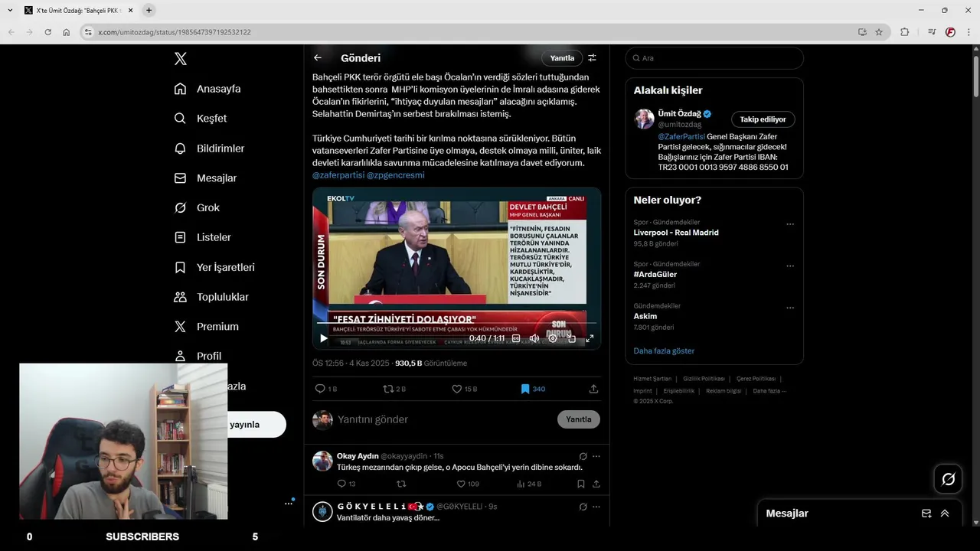Open the @zaferpartisi mention link
The width and height of the screenshot is (980, 551).
(338, 175)
